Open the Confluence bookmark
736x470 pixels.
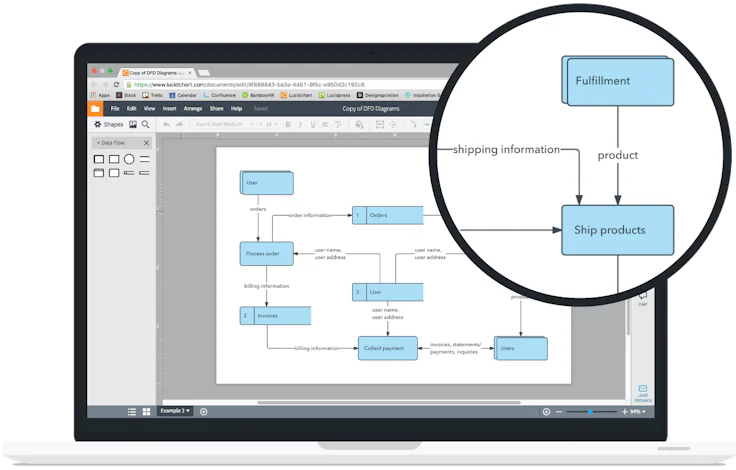point(219,95)
